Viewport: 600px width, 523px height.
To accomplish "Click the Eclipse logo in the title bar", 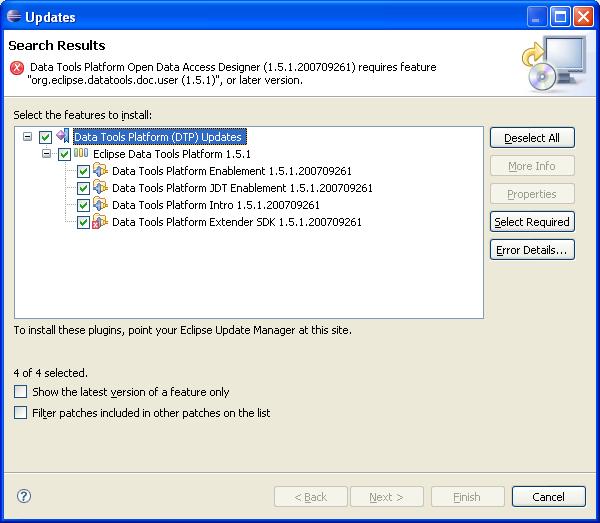I will click(x=14, y=16).
